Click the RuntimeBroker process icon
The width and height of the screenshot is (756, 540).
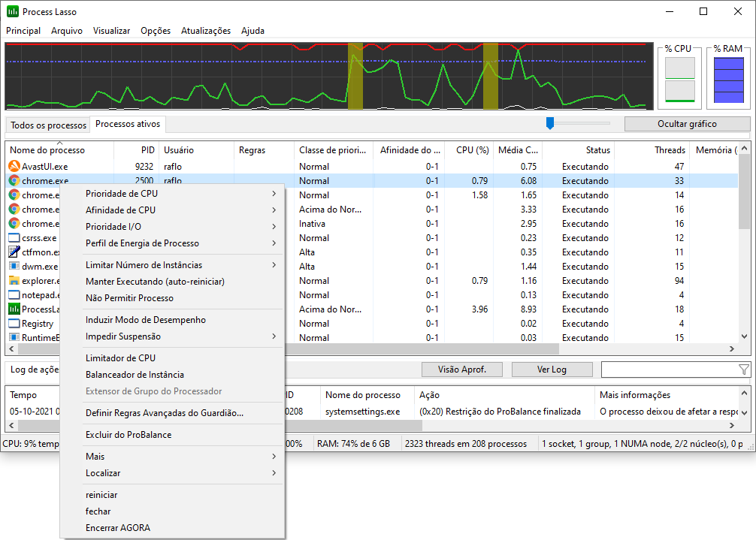(x=14, y=337)
